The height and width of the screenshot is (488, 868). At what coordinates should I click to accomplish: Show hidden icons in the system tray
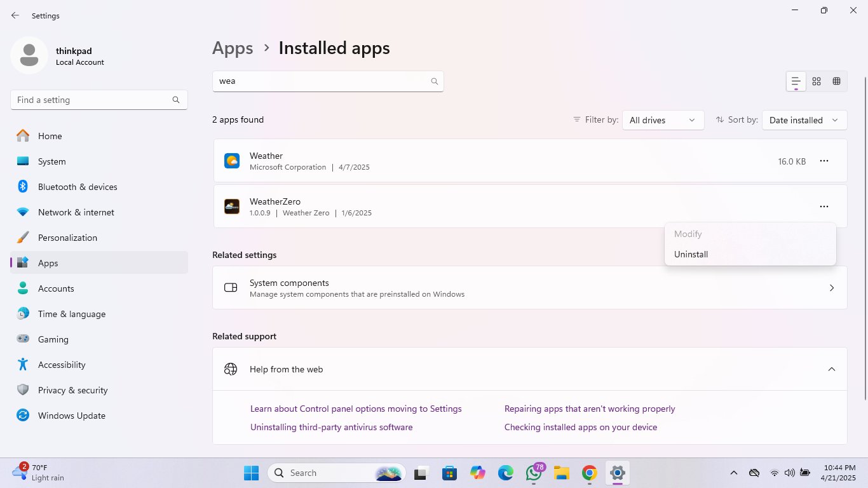[733, 473]
